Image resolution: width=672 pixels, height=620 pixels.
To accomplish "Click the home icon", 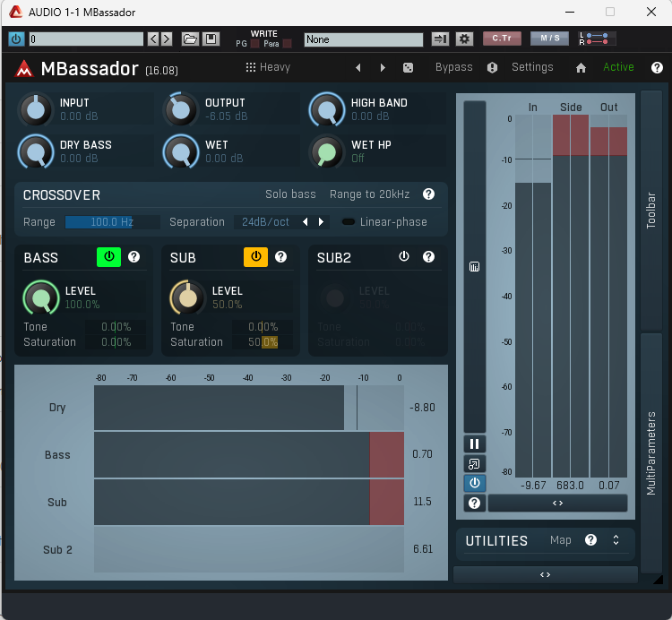I will click(581, 68).
